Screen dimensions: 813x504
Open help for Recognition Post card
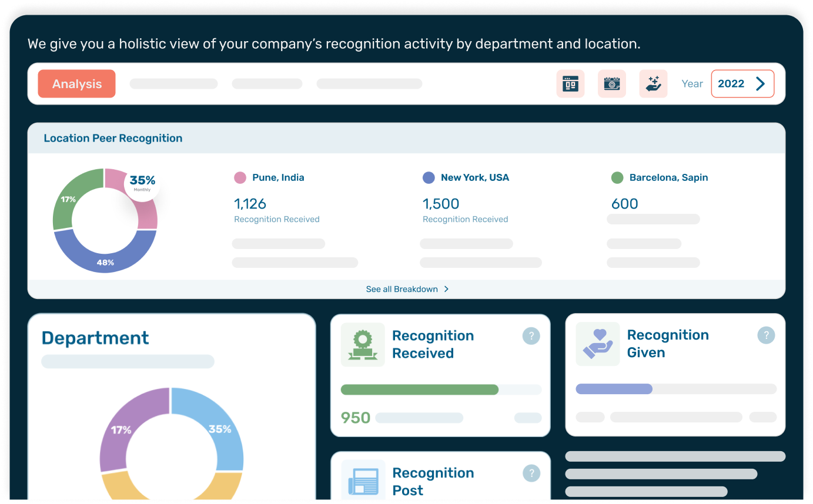pos(531,473)
